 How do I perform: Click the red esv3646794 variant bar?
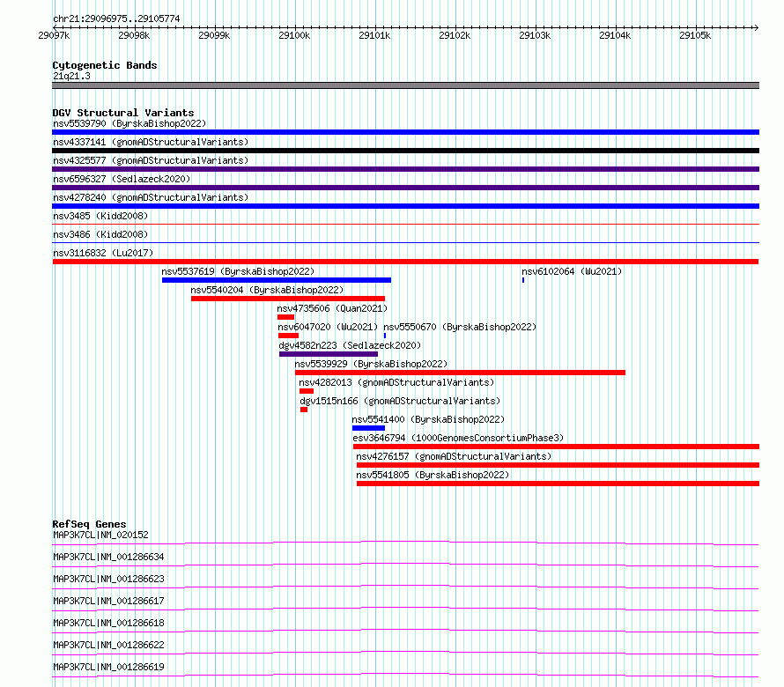tap(557, 447)
